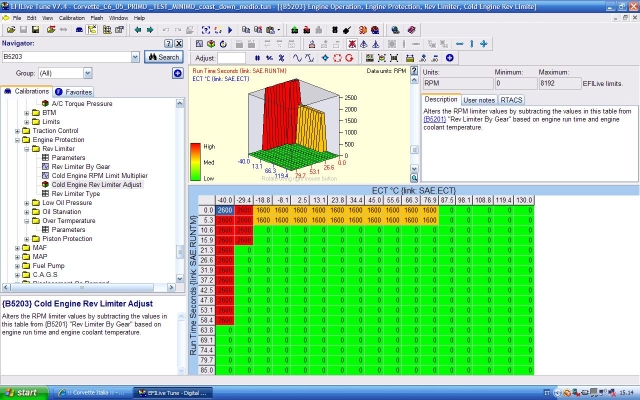Open the Window menu
This screenshot has width=640, height=400.
click(118, 18)
